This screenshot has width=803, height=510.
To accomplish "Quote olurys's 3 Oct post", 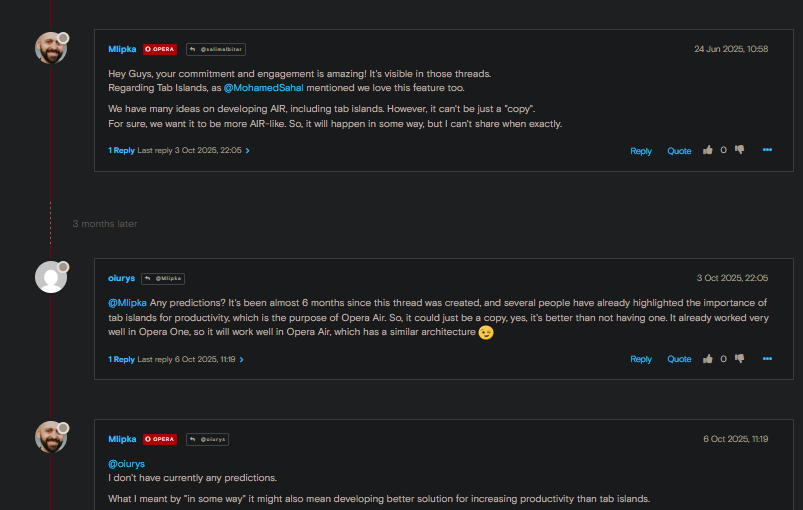I will (x=679, y=359).
